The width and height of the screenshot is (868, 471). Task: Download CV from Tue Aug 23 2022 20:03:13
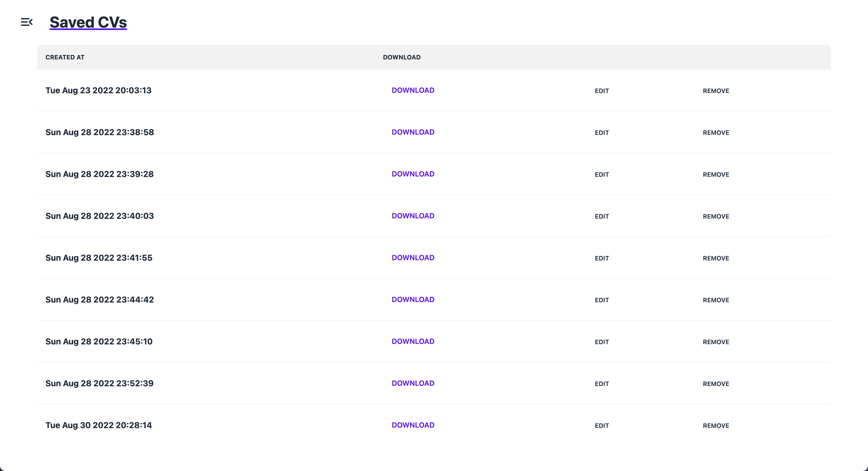pos(413,90)
